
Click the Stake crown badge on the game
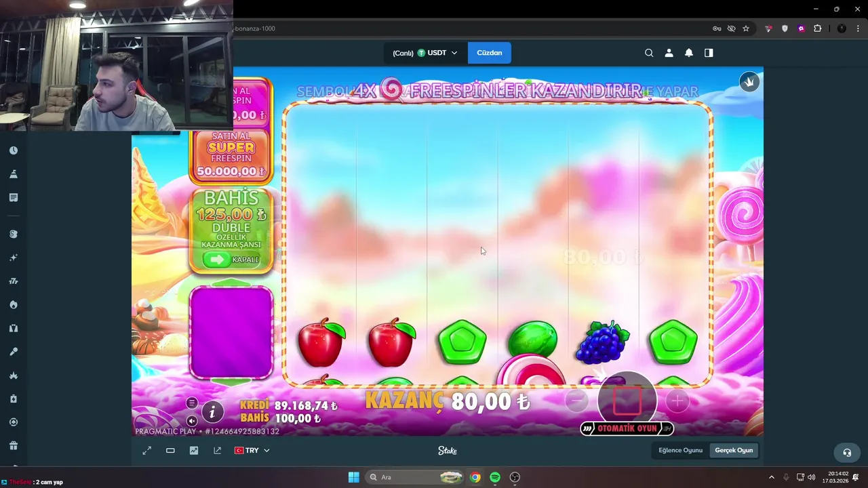tap(749, 82)
